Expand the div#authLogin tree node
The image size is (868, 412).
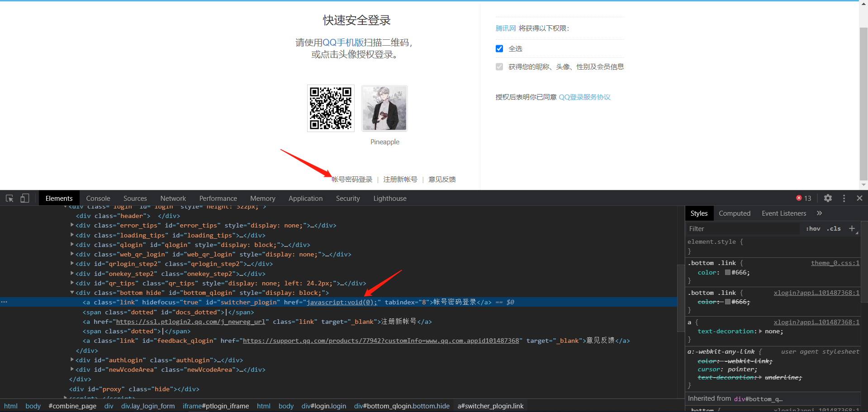(72, 360)
